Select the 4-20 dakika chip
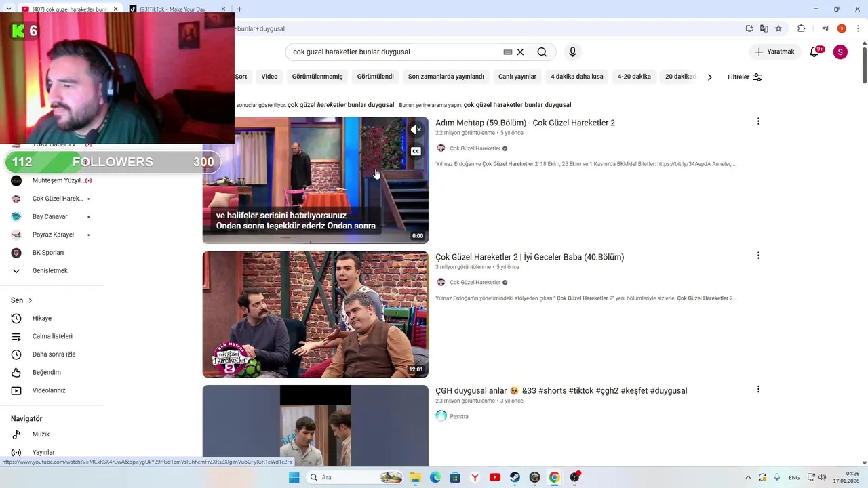 coord(634,77)
